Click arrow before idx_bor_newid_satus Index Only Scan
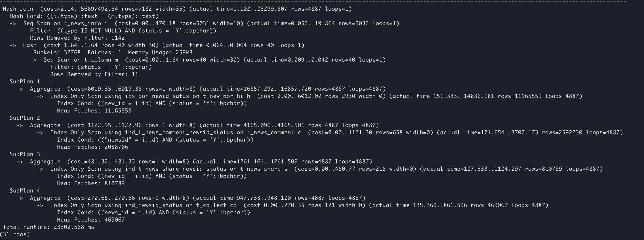Screen dimensions: 644x240 pyautogui.click(x=40, y=96)
